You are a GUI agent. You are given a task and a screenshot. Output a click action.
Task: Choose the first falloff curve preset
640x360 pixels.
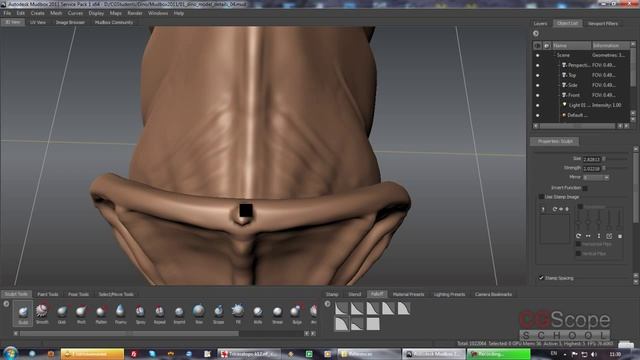click(342, 309)
